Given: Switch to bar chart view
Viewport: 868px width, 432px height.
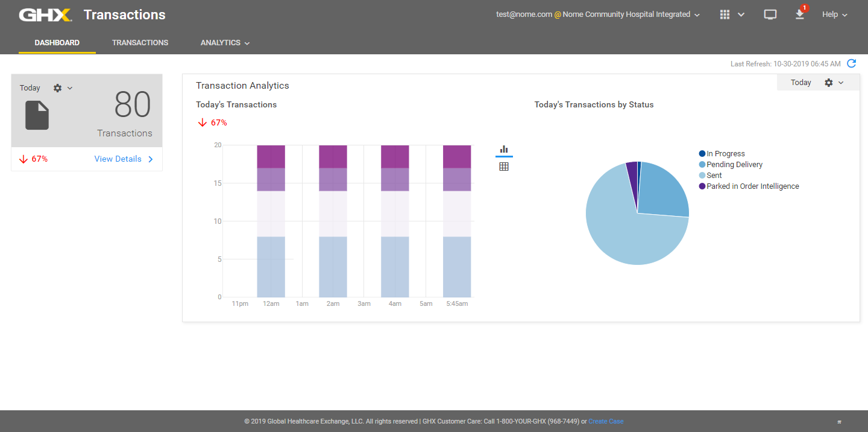Looking at the screenshot, I should (x=504, y=150).
